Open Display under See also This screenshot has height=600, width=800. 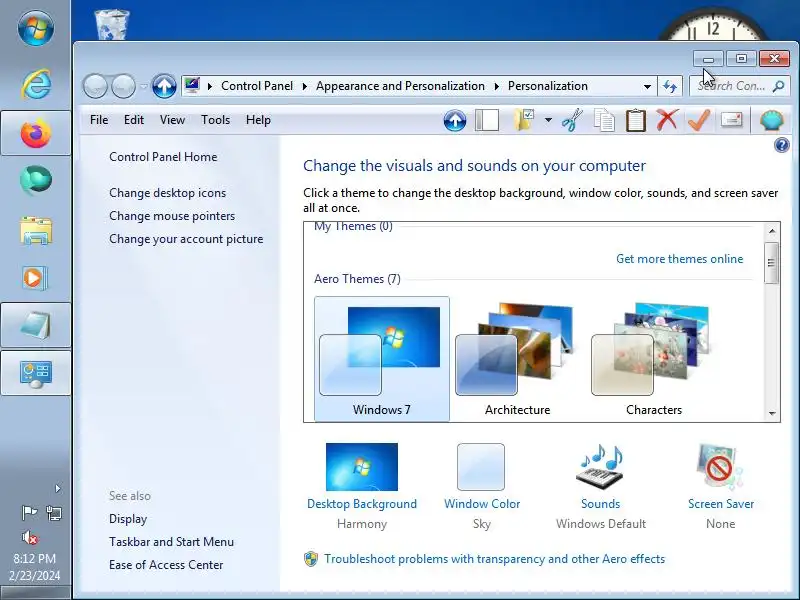(128, 519)
